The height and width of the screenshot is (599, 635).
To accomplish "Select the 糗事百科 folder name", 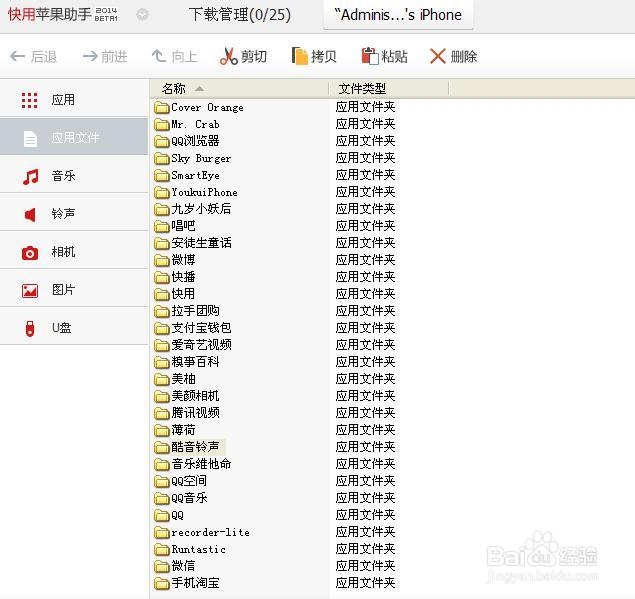I will click(x=195, y=362).
